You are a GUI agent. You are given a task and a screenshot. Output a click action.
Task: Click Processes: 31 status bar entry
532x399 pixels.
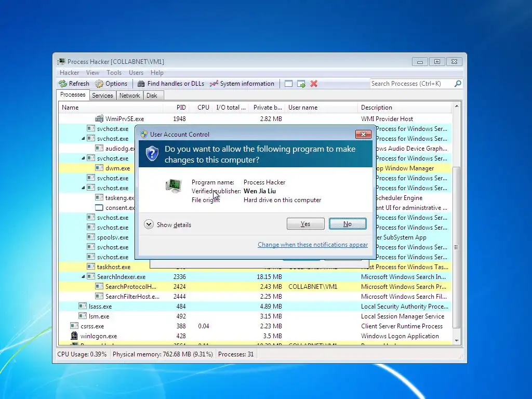click(236, 354)
